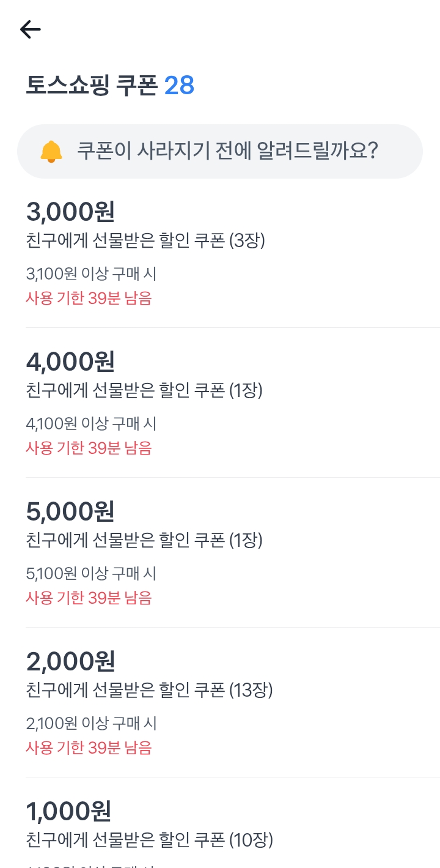Tap the '4,100원 이상 구매 시' condition text

(92, 423)
